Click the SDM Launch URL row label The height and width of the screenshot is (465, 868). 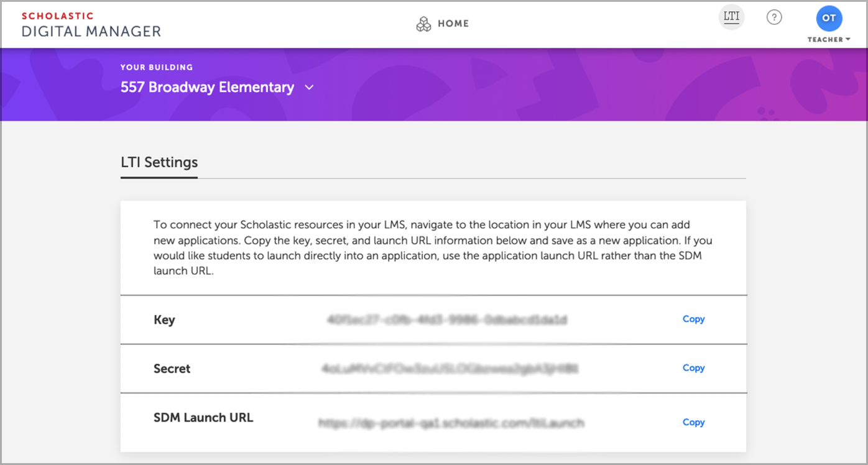pyautogui.click(x=203, y=418)
